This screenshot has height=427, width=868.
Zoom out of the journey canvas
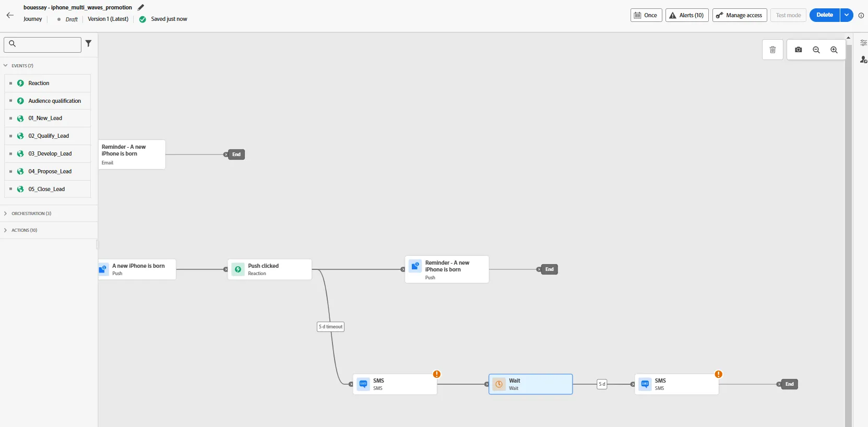[816, 50]
